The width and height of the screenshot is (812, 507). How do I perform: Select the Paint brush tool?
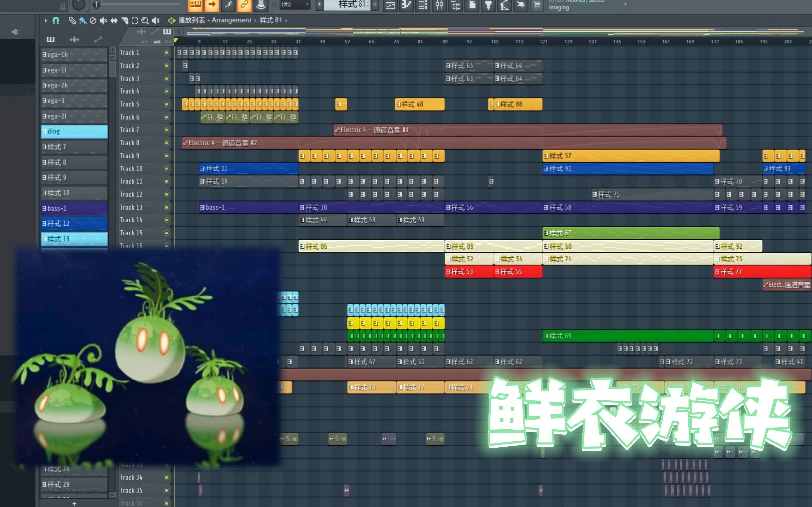point(82,20)
